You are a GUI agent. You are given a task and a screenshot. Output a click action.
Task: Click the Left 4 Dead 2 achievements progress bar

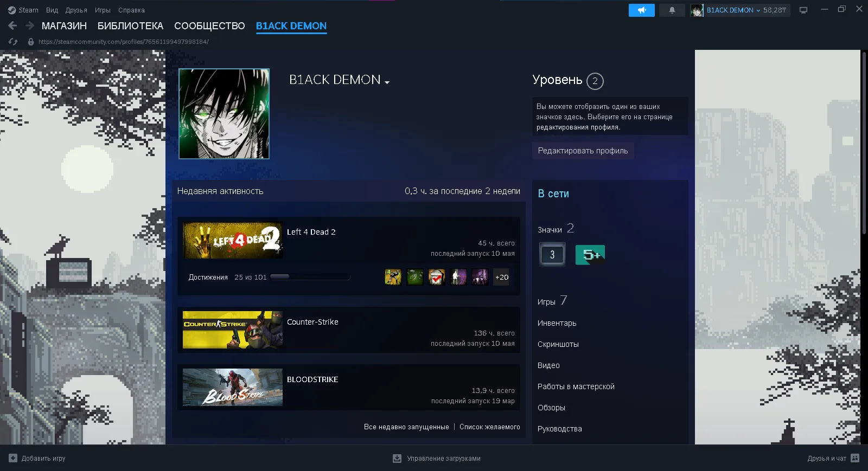point(310,277)
